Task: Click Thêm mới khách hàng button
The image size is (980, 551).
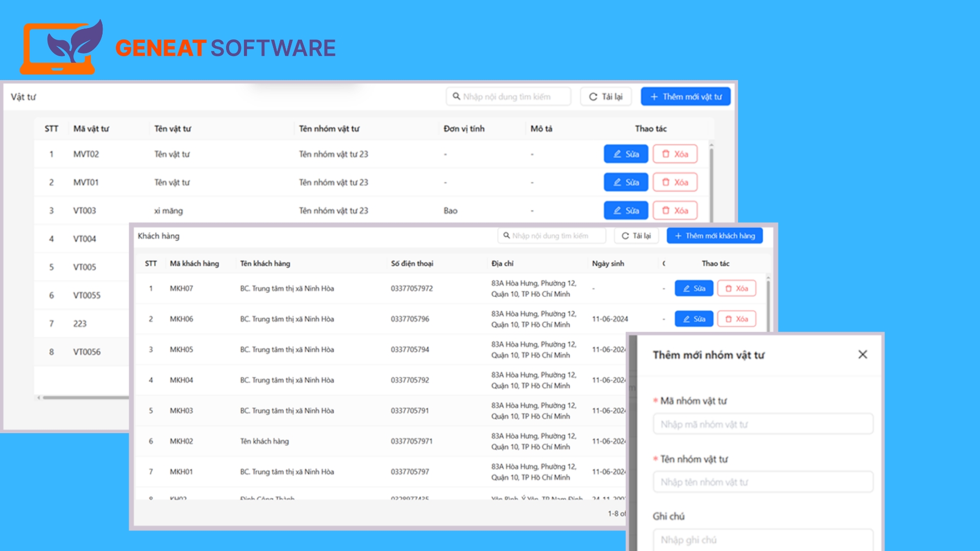Action: [x=715, y=236]
